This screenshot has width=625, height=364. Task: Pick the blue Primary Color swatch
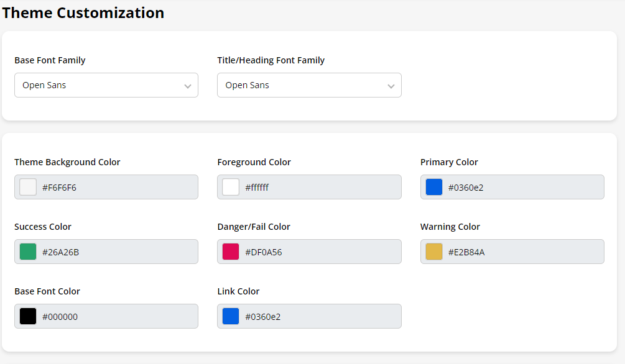coord(434,187)
